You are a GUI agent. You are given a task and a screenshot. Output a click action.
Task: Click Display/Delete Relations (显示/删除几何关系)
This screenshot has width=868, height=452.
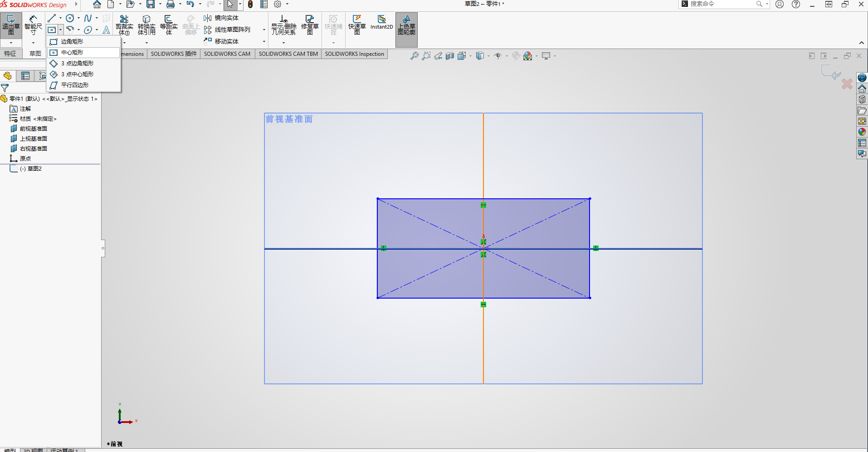[284, 25]
